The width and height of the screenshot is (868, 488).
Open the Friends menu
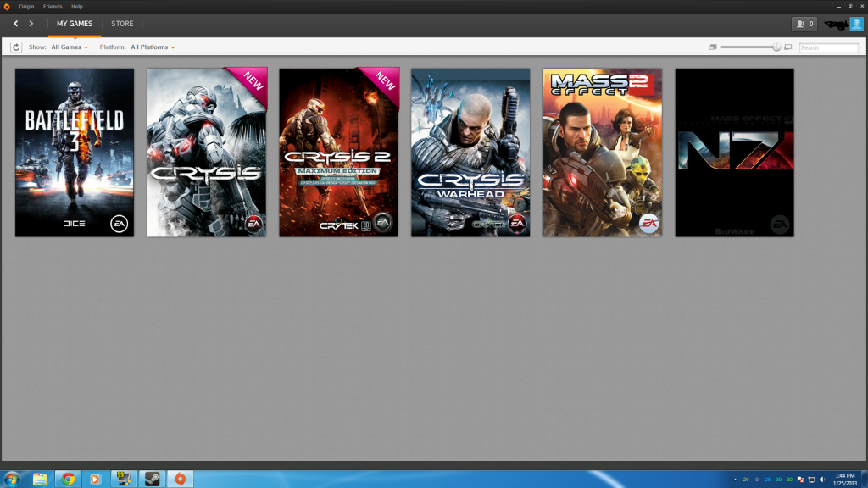coord(53,7)
